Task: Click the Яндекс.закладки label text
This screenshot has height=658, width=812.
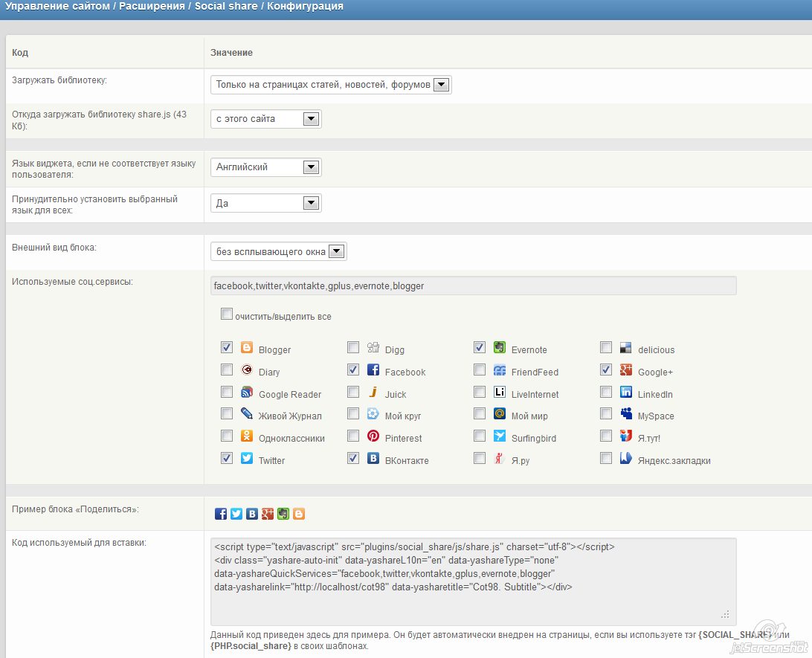Action: [x=674, y=461]
